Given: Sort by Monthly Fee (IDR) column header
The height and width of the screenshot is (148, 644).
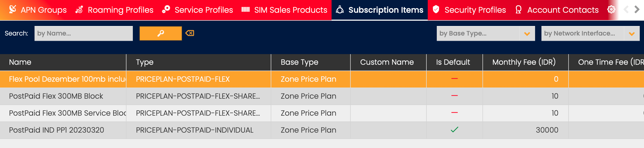Looking at the screenshot, I should coord(524,62).
